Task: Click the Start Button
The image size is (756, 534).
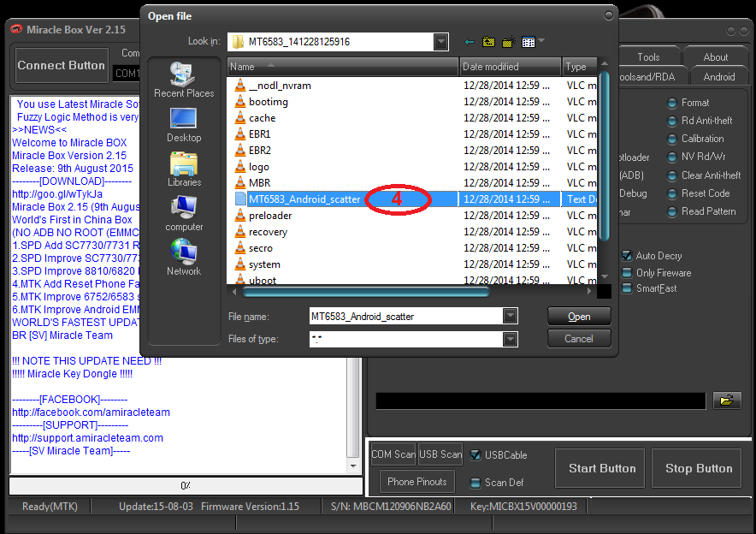Action: coord(599,468)
